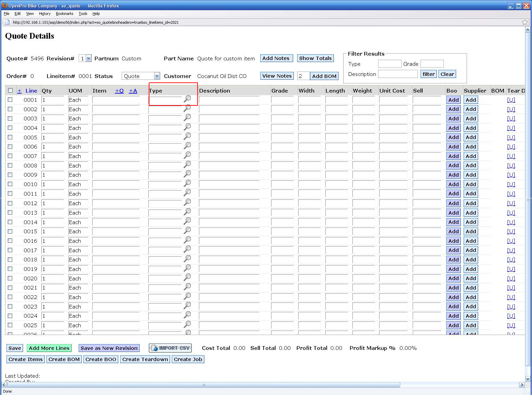Toggle the select-all checkbox in the header
532x395 pixels.
tap(10, 91)
